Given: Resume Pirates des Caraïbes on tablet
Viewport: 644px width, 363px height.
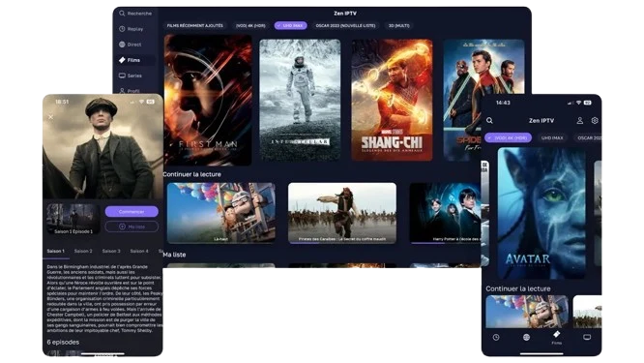Looking at the screenshot, I should point(342,213).
